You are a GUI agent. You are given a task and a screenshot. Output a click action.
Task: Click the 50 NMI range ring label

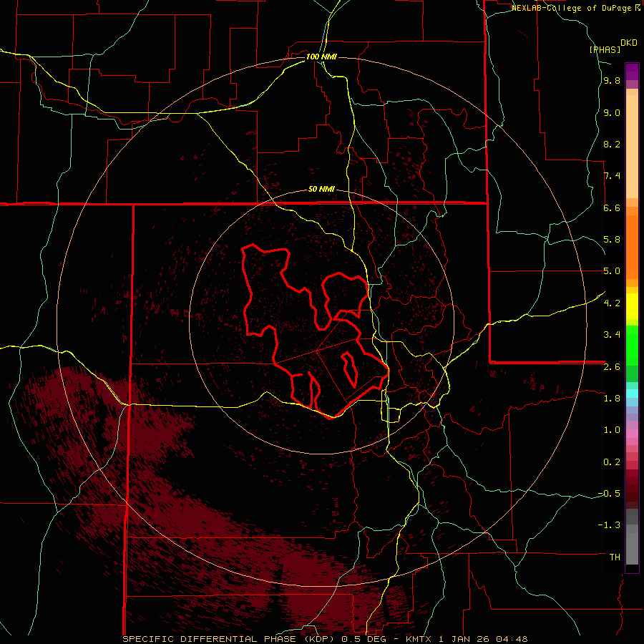(x=321, y=190)
